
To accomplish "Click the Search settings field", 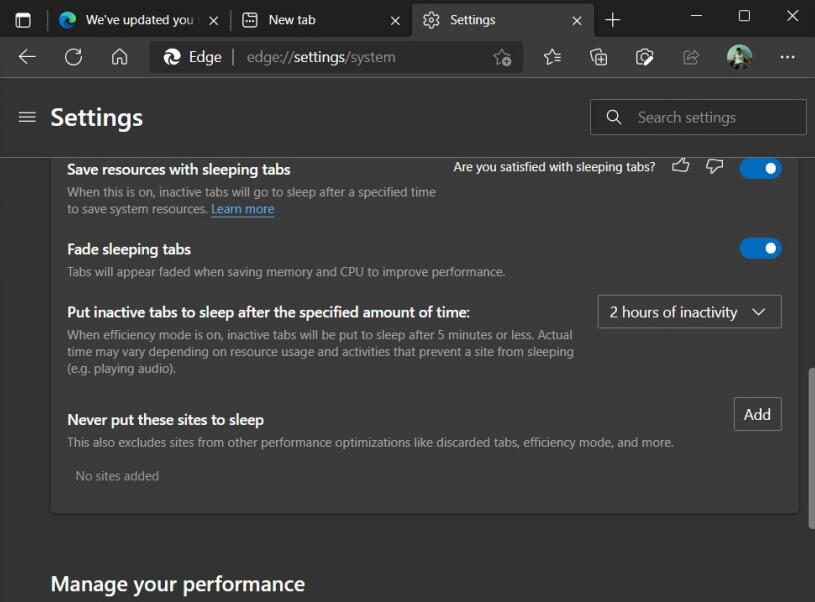I will [x=698, y=117].
